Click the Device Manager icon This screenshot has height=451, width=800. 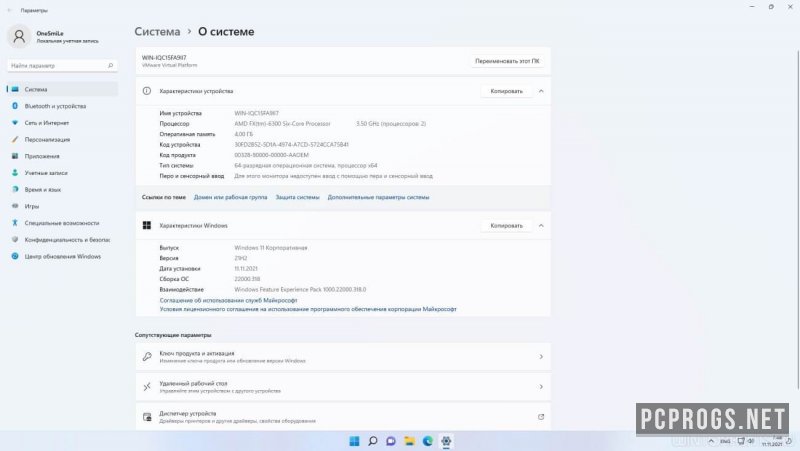click(x=147, y=417)
